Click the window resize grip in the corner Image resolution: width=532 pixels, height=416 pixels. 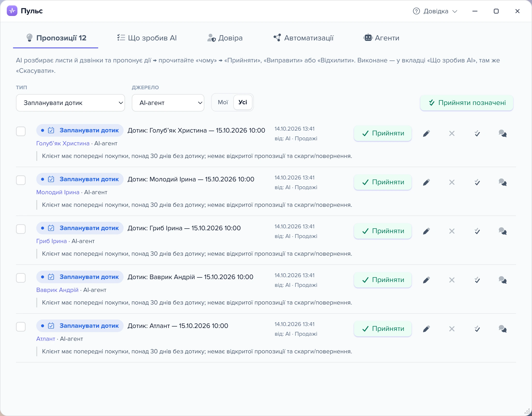(527, 411)
